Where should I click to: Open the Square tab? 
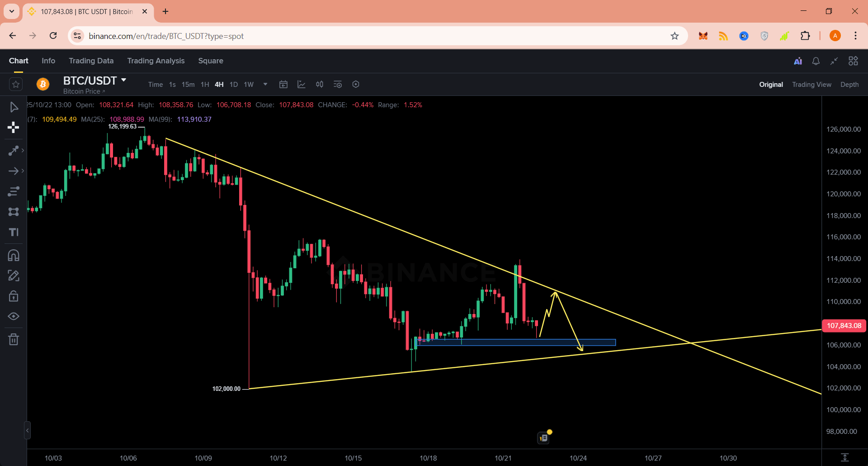pos(211,61)
